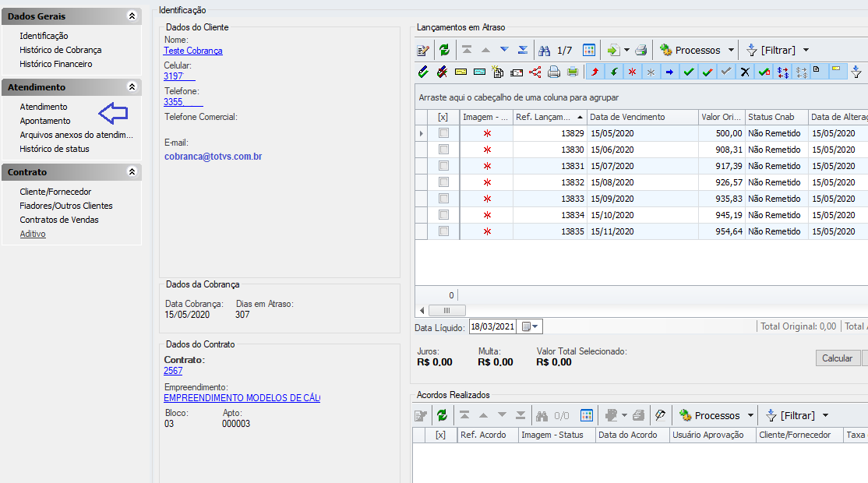The image size is (868, 483).
Task: Click the crossed-out pen icon
Action: pos(442,72)
